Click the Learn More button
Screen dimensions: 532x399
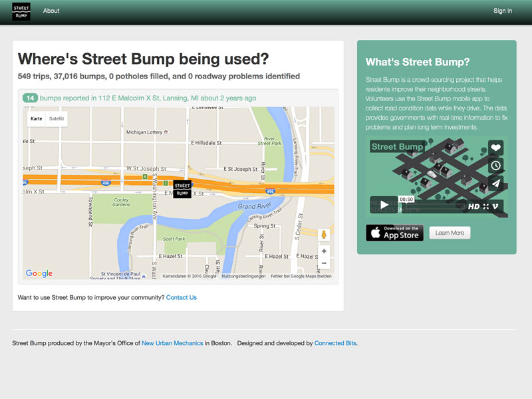point(450,233)
